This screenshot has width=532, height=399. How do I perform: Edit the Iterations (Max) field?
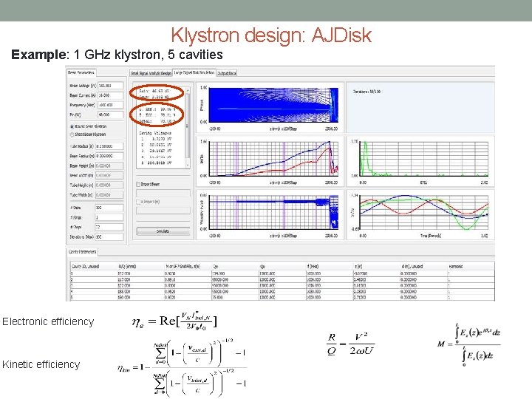[109, 237]
